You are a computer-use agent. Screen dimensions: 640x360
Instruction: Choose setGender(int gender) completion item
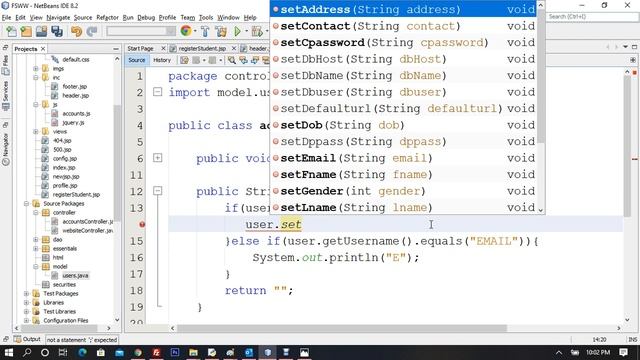pyautogui.click(x=403, y=191)
